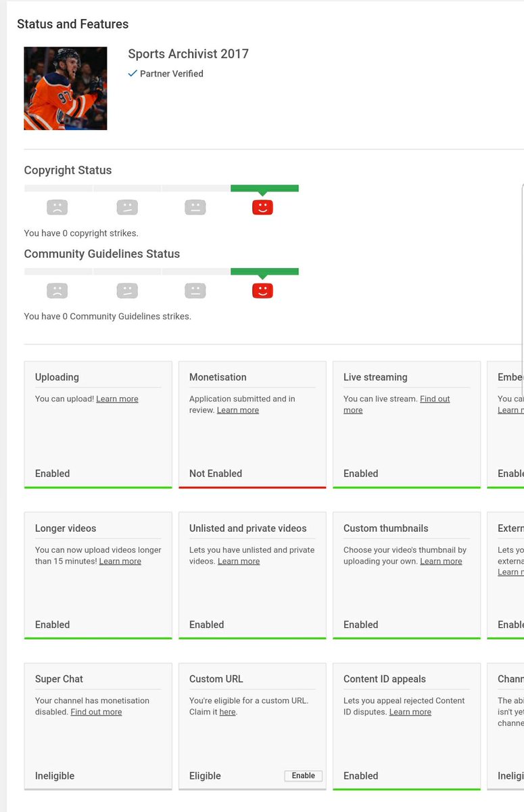Image resolution: width=524 pixels, height=812 pixels.
Task: Click Find out more in Live streaming card
Action: [x=396, y=404]
